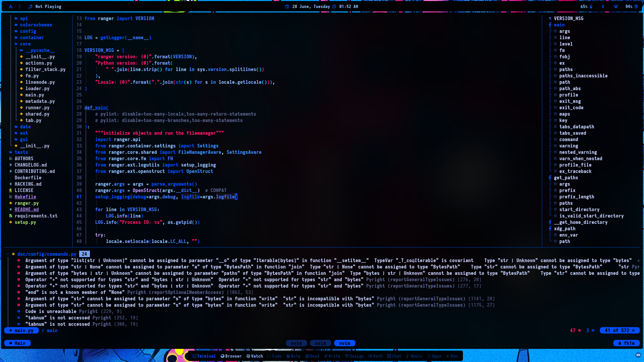Click the LICENSE file icon
Screen dimensions: 644x362
[x=11, y=190]
